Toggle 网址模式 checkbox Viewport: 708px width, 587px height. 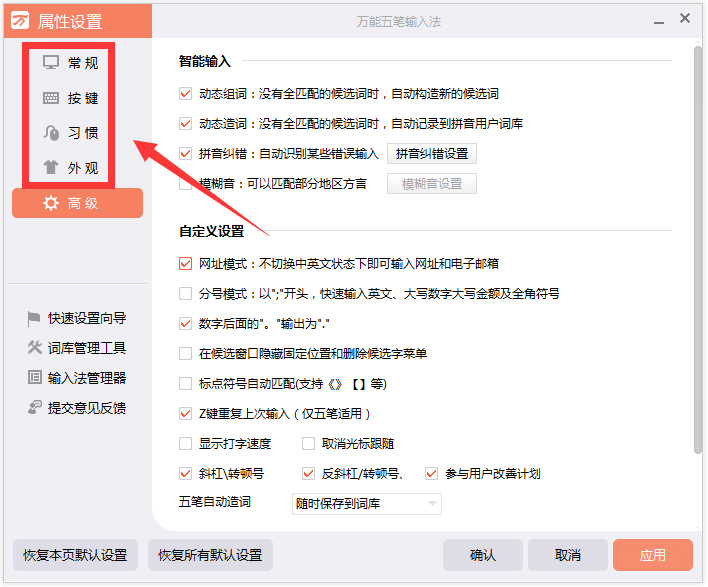[185, 263]
